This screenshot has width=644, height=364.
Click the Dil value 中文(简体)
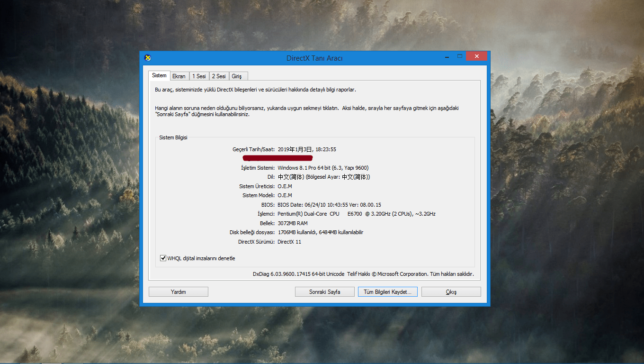pyautogui.click(x=324, y=177)
